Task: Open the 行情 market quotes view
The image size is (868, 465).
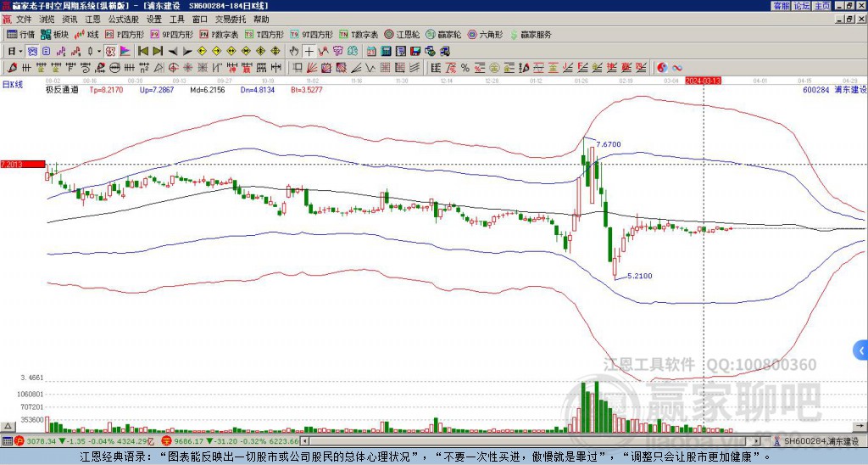Action: click(x=20, y=34)
